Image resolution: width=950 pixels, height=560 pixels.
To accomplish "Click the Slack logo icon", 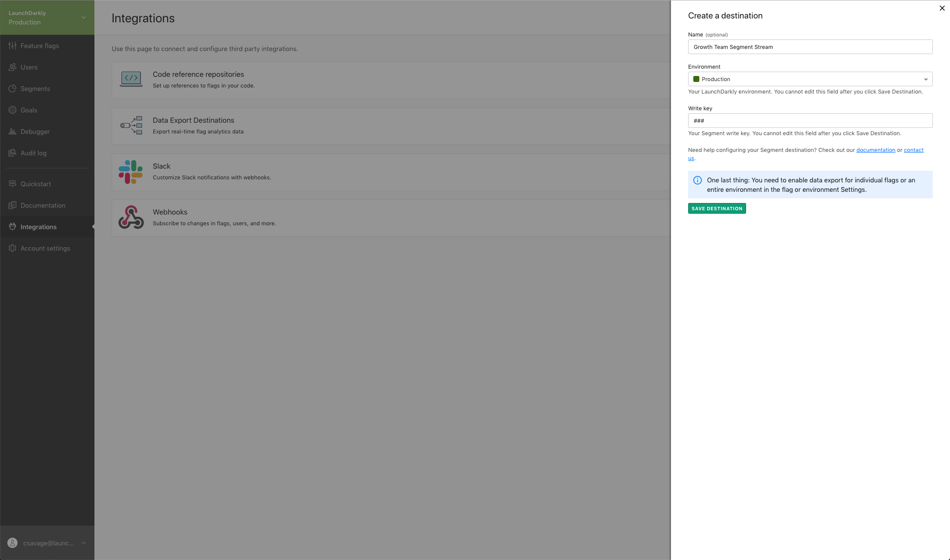I will pyautogui.click(x=131, y=172).
